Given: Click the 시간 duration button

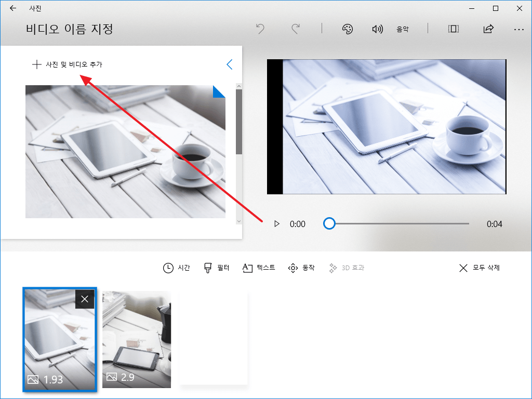Looking at the screenshot, I should click(177, 268).
